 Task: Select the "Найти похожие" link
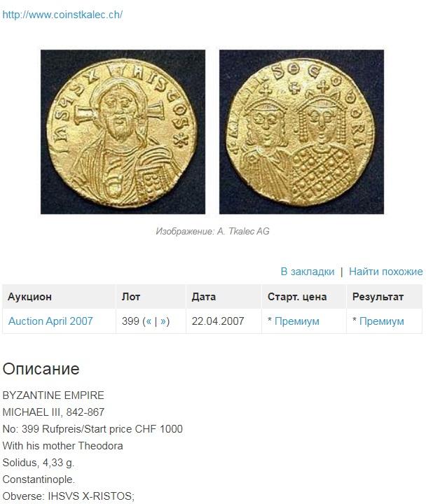(x=386, y=272)
